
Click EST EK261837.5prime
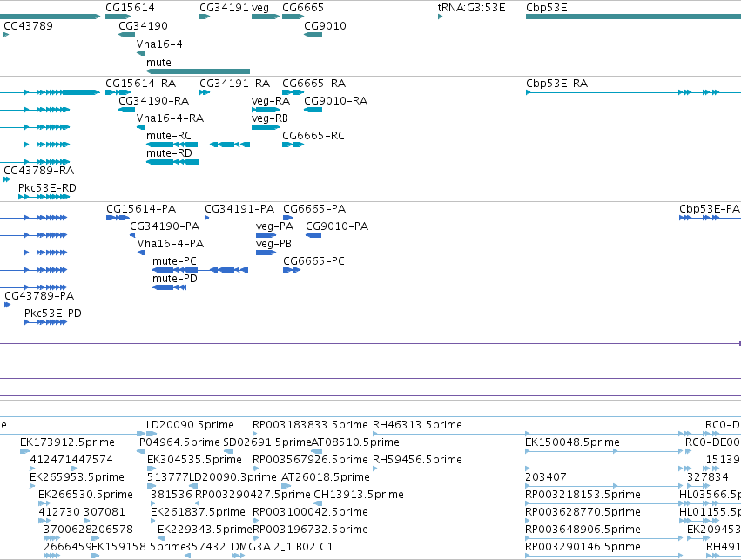point(198,512)
